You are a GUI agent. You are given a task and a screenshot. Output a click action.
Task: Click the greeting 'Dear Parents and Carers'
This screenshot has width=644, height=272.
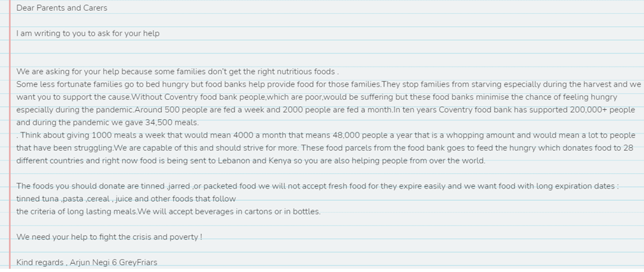click(x=62, y=8)
